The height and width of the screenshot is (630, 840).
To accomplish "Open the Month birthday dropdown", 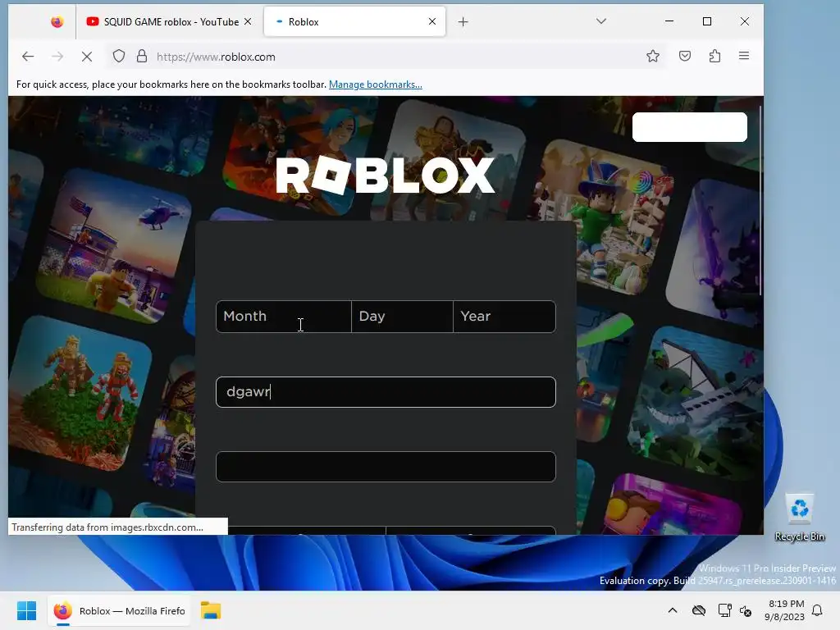I will coord(283,316).
